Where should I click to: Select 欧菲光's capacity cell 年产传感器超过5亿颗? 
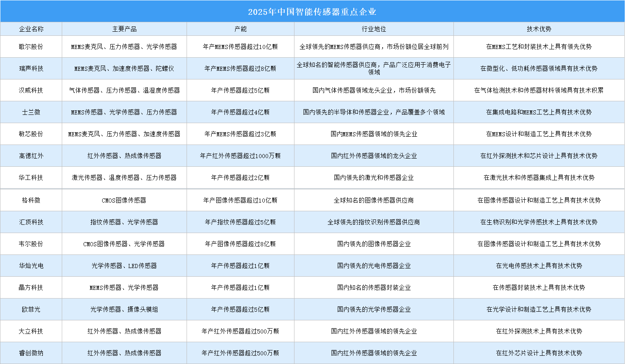point(240,309)
